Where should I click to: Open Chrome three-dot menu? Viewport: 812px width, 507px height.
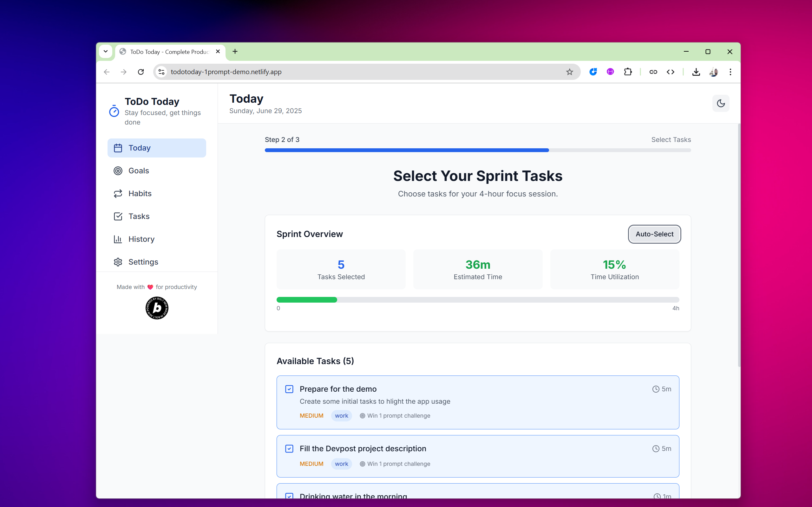730,72
